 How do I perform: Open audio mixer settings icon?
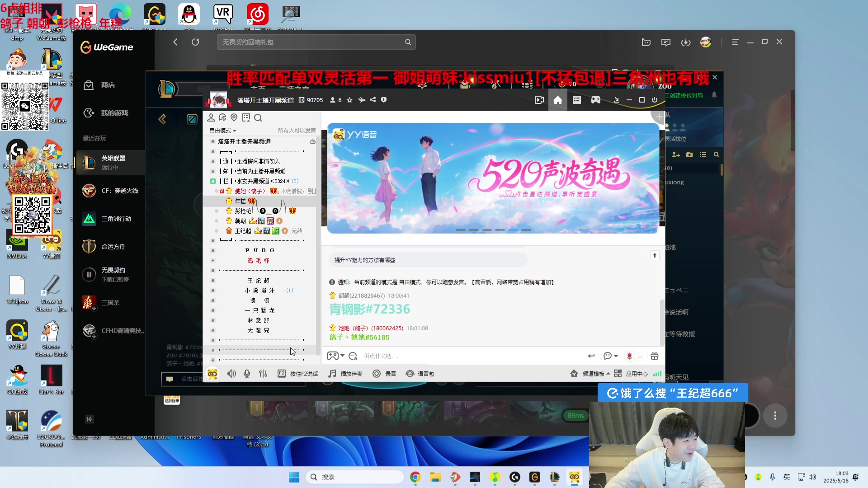[263, 374]
